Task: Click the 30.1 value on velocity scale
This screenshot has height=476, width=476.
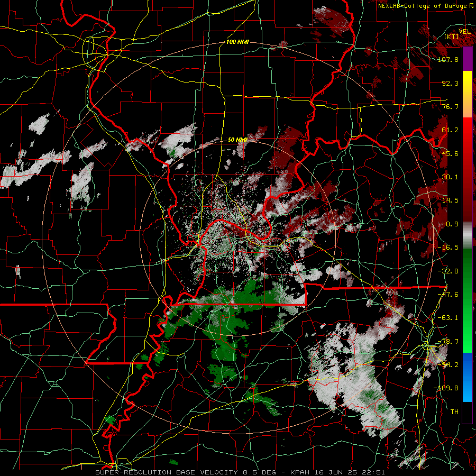Action: point(450,177)
